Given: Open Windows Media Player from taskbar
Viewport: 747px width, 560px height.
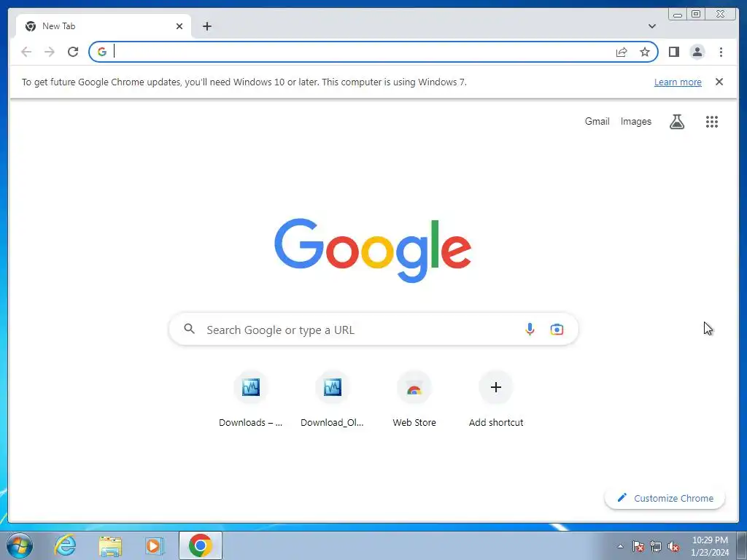Looking at the screenshot, I should click(154, 545).
